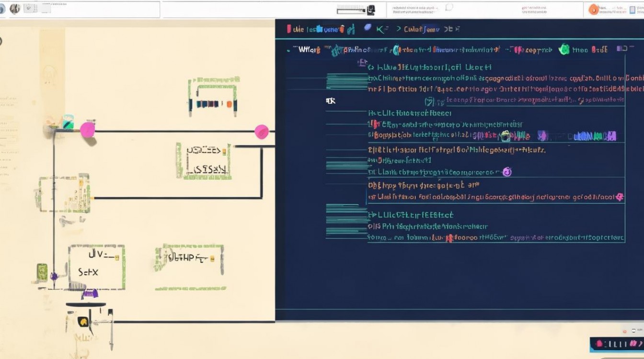
Task: Click the dark widget with pink dot at bottom-right
Action: (x=616, y=344)
